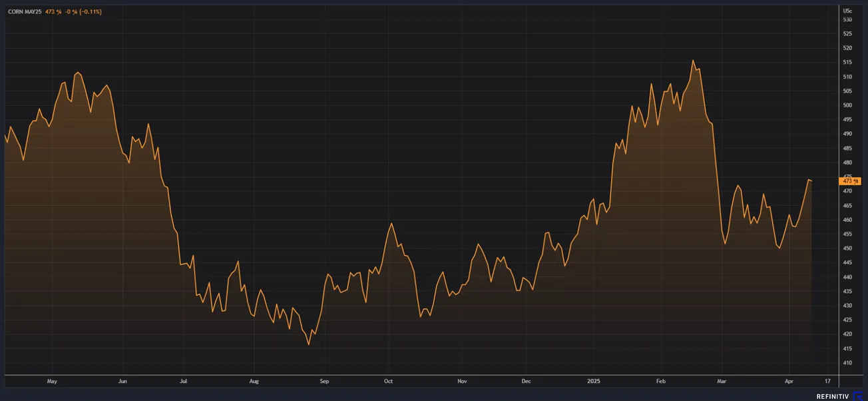This screenshot has width=868, height=401.
Task: Select the Apr marker on the time axis
Action: [789, 382]
